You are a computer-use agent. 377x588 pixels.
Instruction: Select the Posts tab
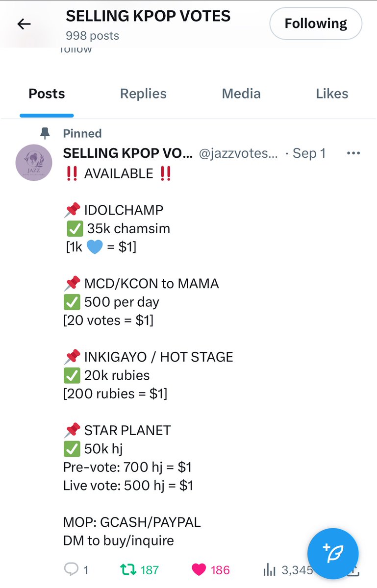(x=47, y=94)
